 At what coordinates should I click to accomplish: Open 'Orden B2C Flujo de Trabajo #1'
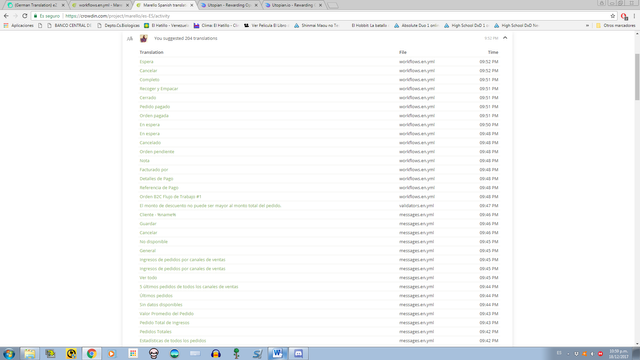[171, 196]
